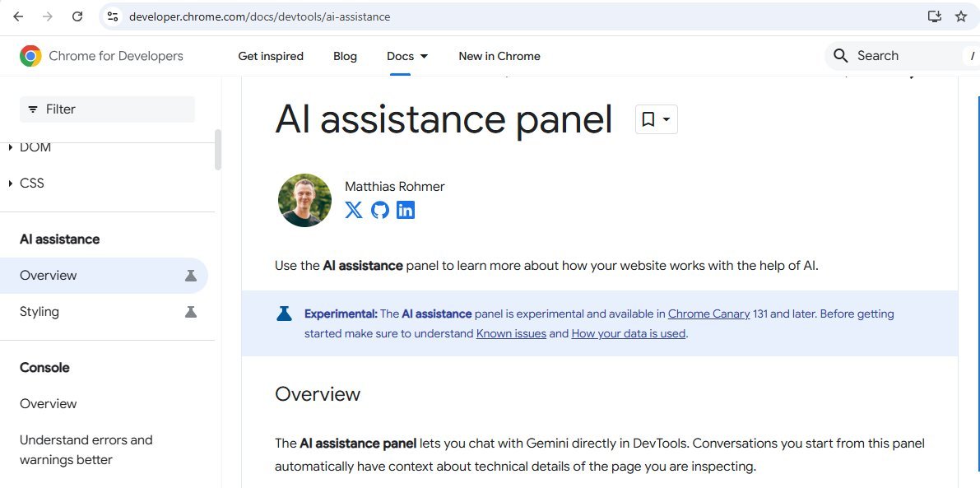Image resolution: width=980 pixels, height=488 pixels.
Task: Open the Known issues link
Action: (x=511, y=333)
